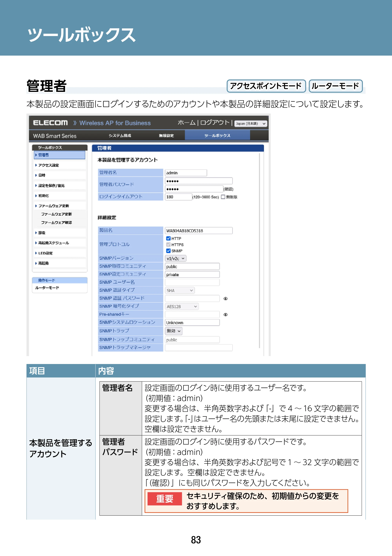This screenshot has height=556, width=392.
Task: Select 管理者 in the sidebar
Action: click(60, 155)
